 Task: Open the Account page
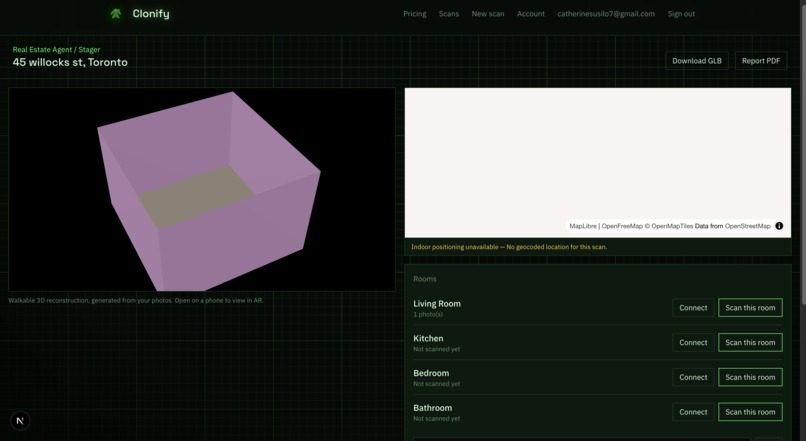click(530, 14)
